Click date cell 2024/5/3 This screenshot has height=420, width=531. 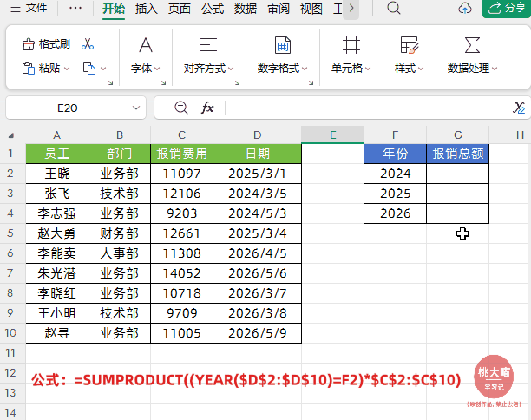[258, 213]
